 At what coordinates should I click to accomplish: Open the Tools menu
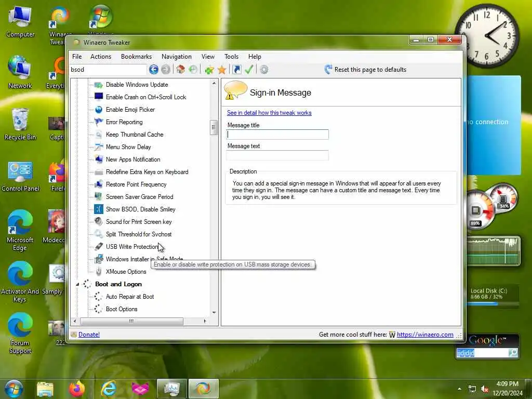click(x=231, y=57)
